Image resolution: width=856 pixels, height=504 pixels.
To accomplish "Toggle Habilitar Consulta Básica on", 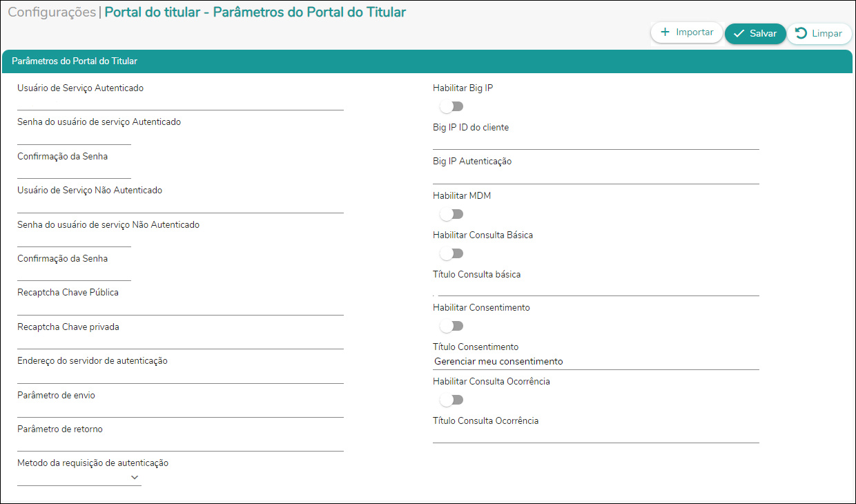I will point(451,253).
